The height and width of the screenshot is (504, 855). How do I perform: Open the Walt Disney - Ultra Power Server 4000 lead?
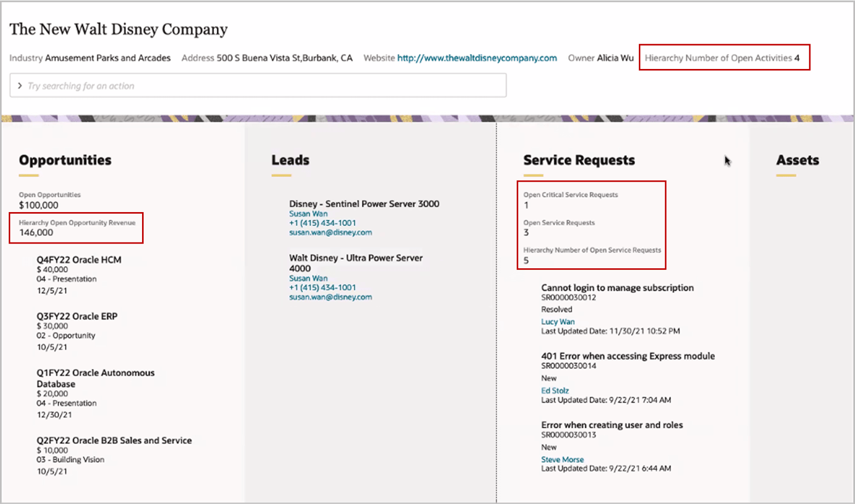(x=356, y=263)
